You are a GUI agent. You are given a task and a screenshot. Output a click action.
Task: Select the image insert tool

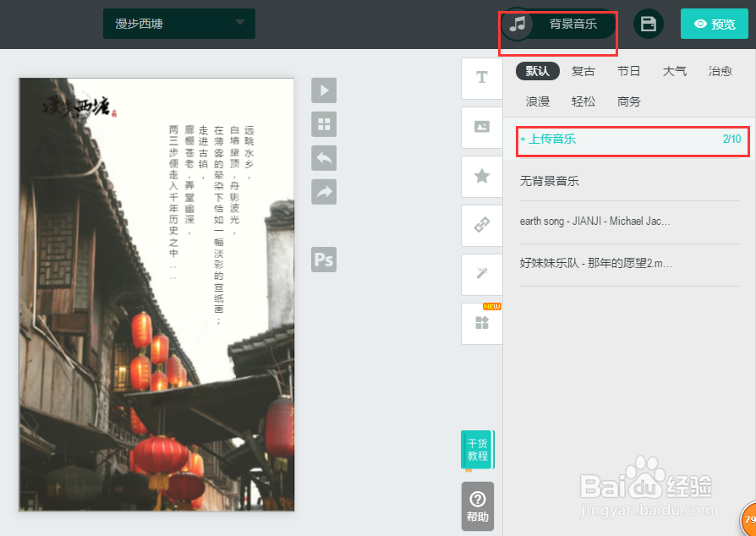click(482, 128)
